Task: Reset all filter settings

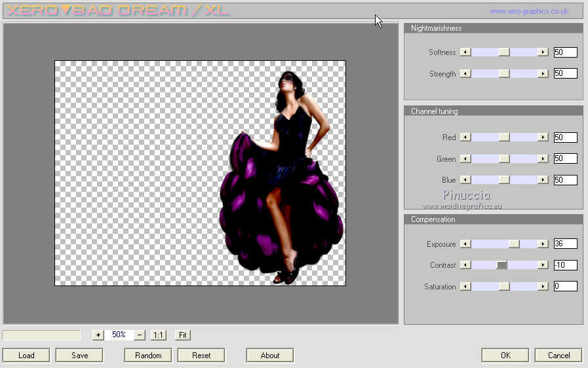Action: pyautogui.click(x=201, y=356)
